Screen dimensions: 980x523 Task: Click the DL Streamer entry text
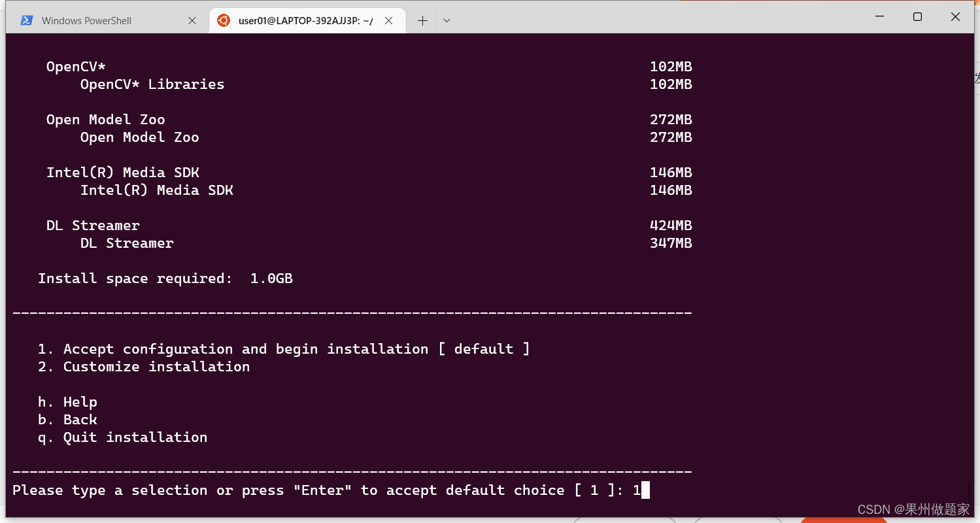pos(93,225)
